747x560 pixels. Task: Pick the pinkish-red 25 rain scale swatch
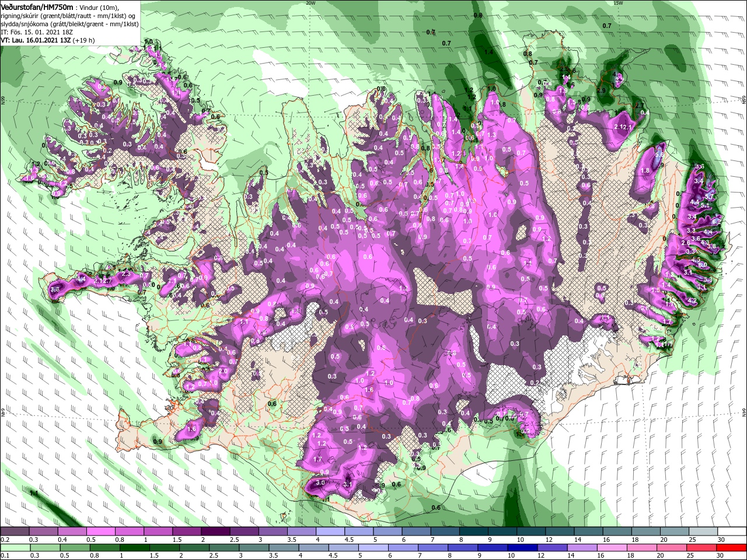[702, 548]
